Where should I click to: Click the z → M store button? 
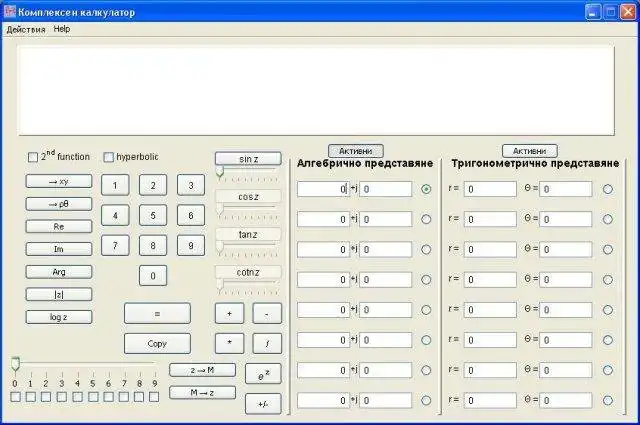point(202,370)
